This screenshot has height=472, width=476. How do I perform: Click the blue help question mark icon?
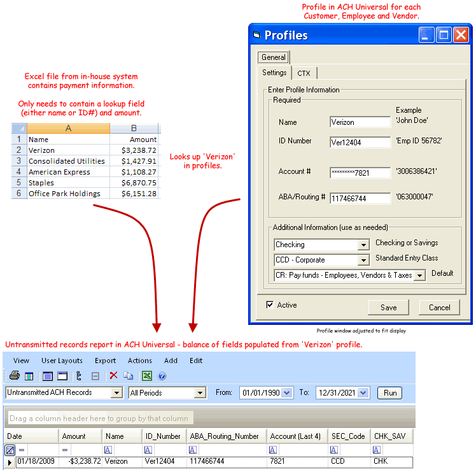[x=162, y=376]
